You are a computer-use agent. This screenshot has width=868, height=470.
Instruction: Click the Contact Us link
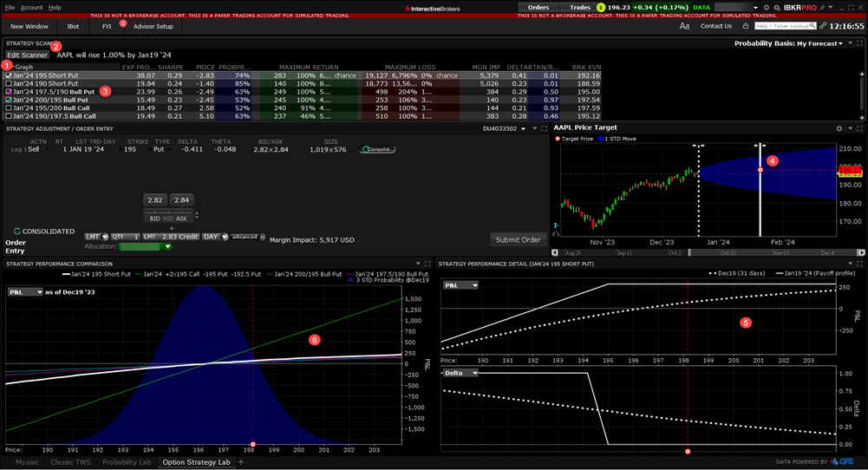point(715,26)
